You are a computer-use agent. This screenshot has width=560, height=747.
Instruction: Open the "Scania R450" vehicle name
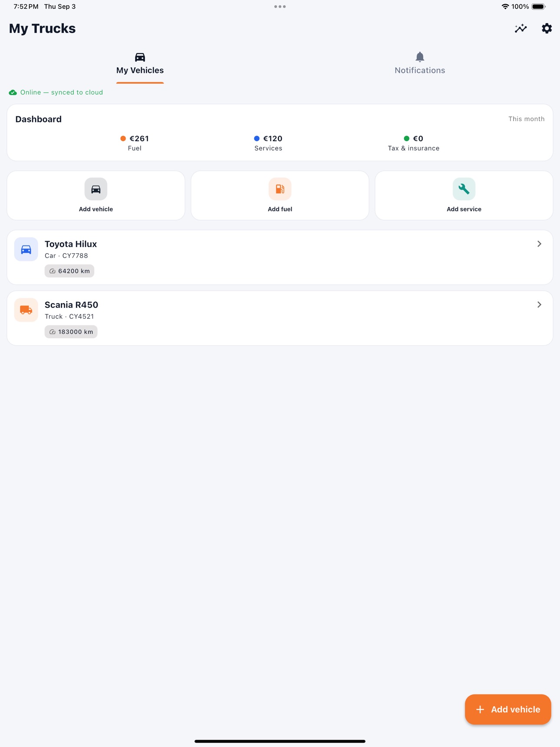72,305
